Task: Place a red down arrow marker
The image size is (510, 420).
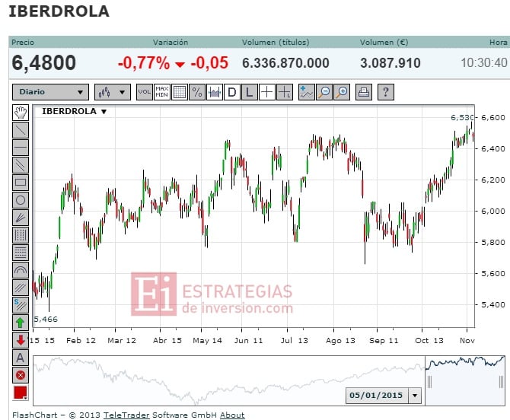Action: [21, 340]
